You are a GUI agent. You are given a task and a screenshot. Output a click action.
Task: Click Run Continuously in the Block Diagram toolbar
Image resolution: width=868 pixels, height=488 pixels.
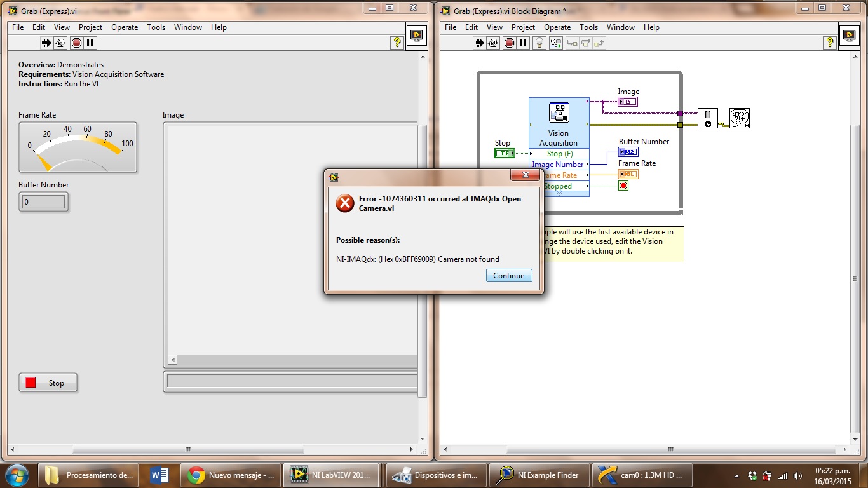coord(493,43)
